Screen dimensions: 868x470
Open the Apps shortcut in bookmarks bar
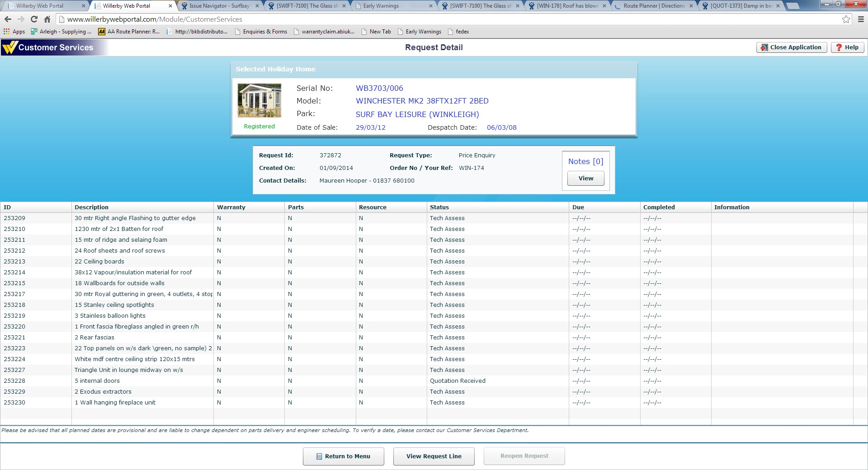coord(14,32)
